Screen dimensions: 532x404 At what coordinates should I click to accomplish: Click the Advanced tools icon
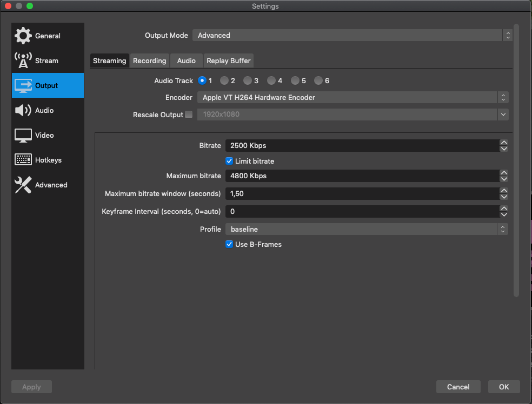(x=23, y=185)
